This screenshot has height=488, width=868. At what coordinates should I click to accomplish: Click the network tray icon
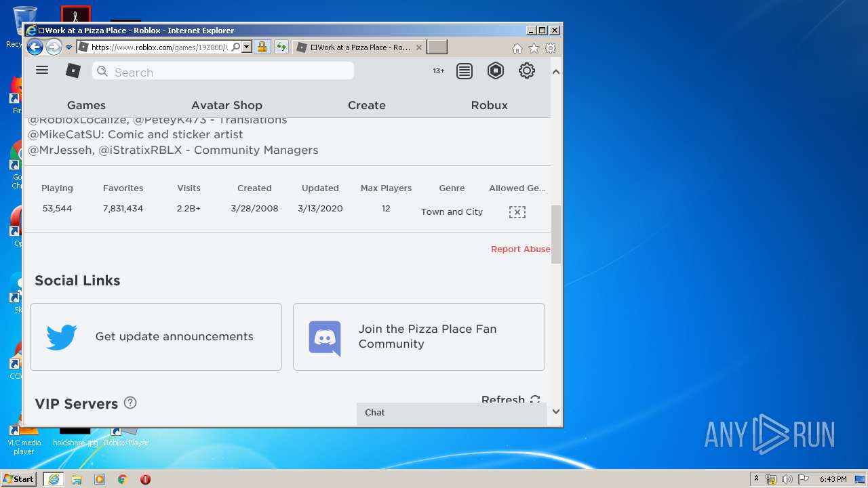(771, 479)
